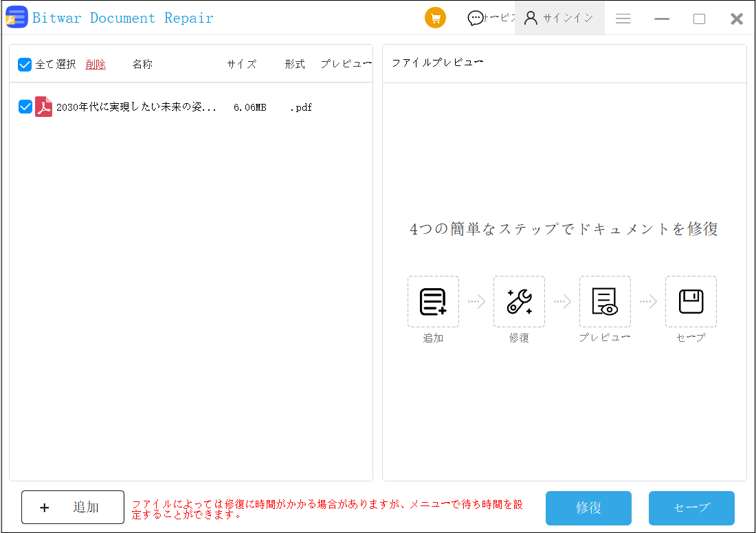Image resolution: width=756 pixels, height=533 pixels.
Task: Open the hamburger menu
Action: (x=623, y=19)
